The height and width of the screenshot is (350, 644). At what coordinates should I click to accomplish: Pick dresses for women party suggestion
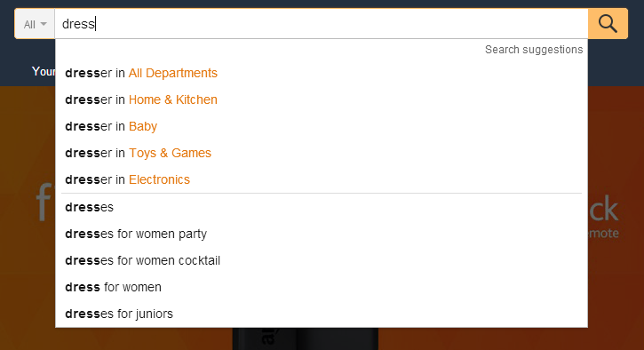point(322,234)
